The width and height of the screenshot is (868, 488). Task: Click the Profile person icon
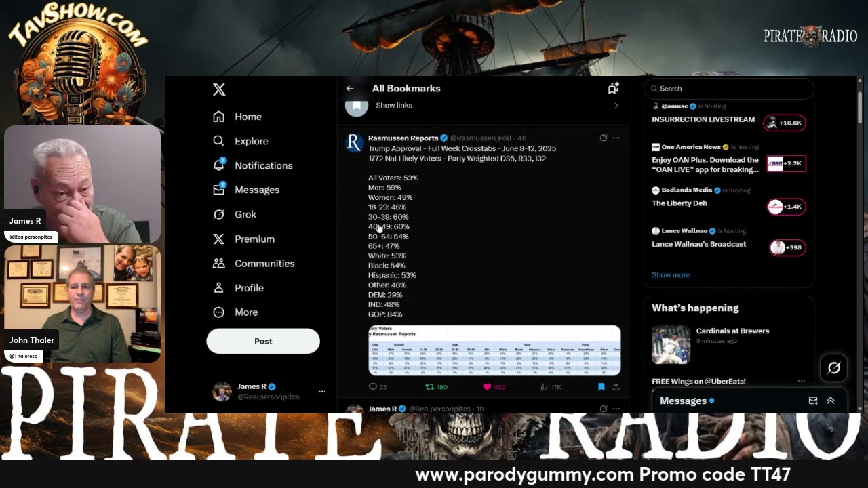pos(218,287)
